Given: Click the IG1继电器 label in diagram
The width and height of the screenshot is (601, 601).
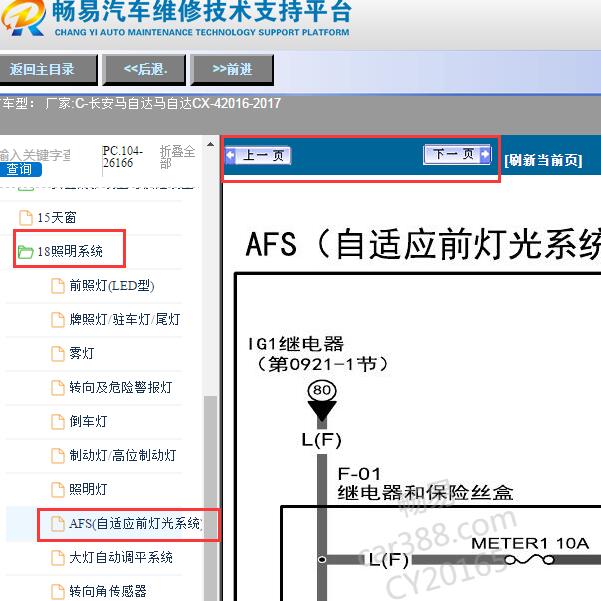Looking at the screenshot, I should tap(296, 344).
